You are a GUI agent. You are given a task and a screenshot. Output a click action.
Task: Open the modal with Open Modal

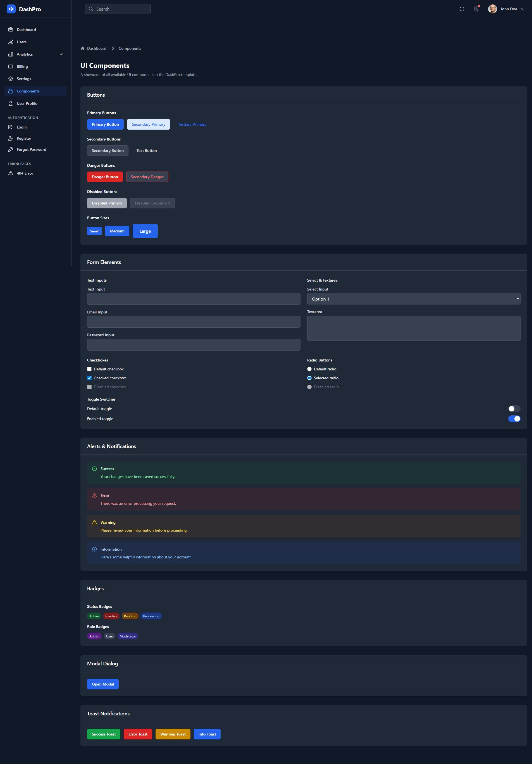point(103,684)
